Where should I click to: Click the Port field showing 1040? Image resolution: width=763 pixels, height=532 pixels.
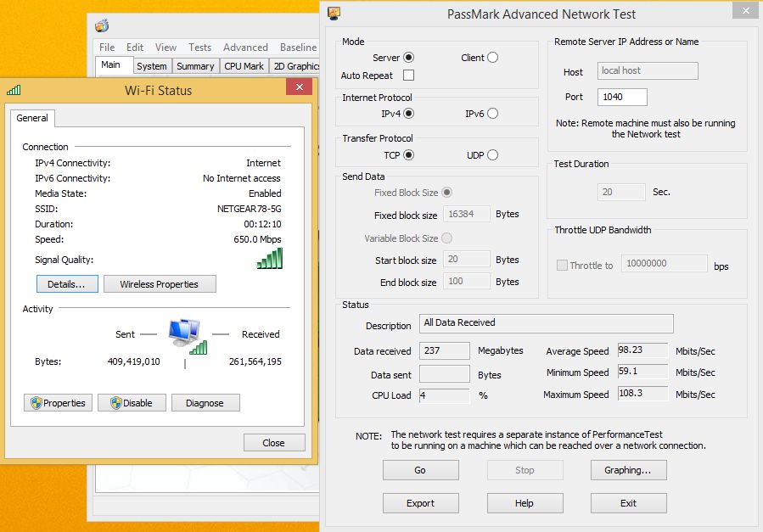point(622,97)
